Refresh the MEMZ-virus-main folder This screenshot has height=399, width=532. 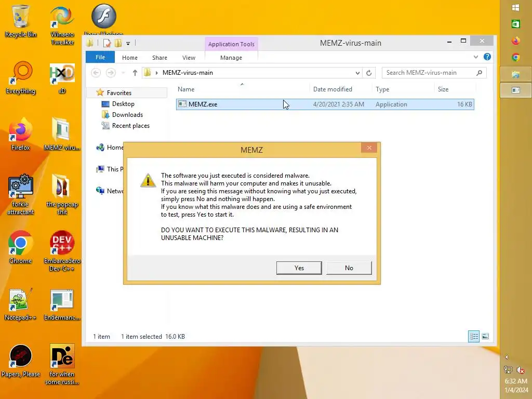tap(369, 73)
